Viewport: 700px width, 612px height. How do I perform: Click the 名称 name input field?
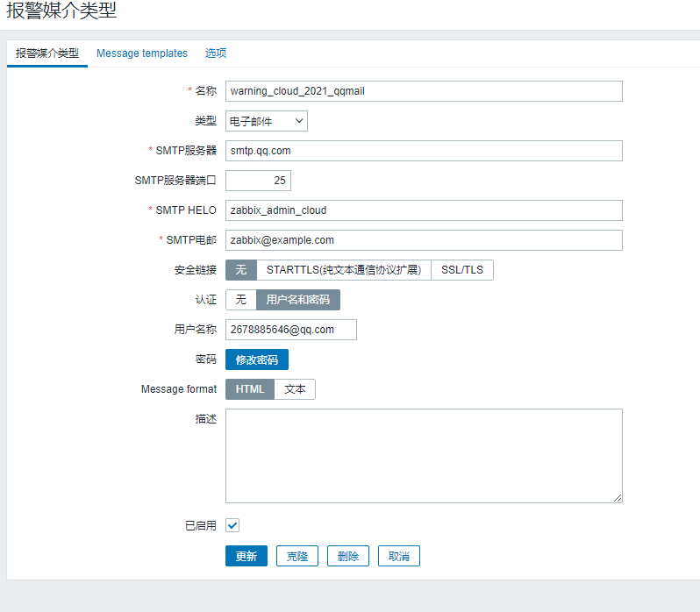tap(424, 91)
